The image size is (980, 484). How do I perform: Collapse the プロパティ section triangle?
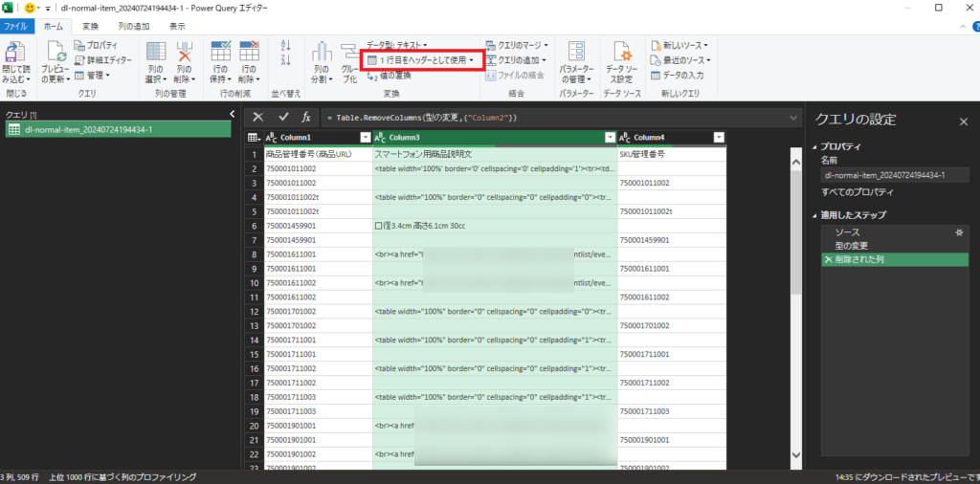813,146
